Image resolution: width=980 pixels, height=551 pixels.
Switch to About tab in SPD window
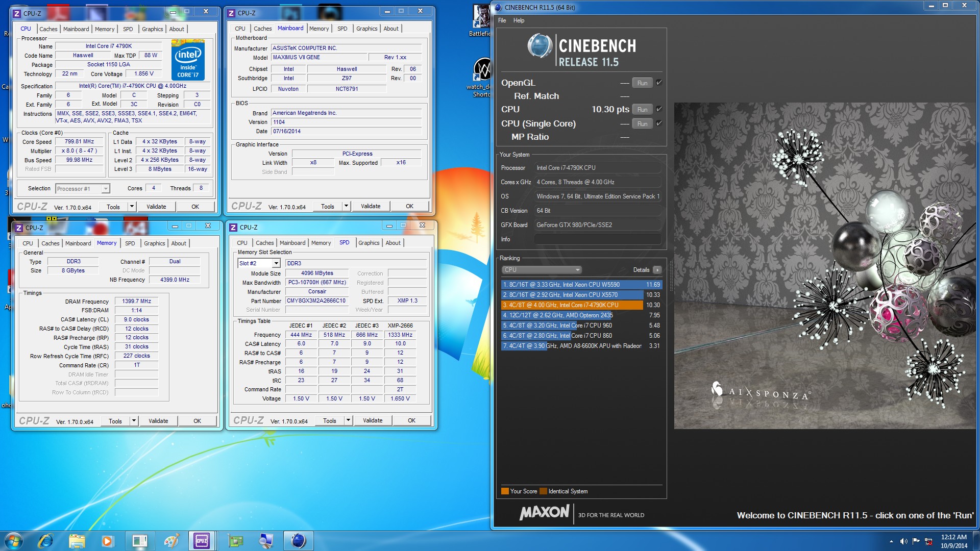[393, 243]
